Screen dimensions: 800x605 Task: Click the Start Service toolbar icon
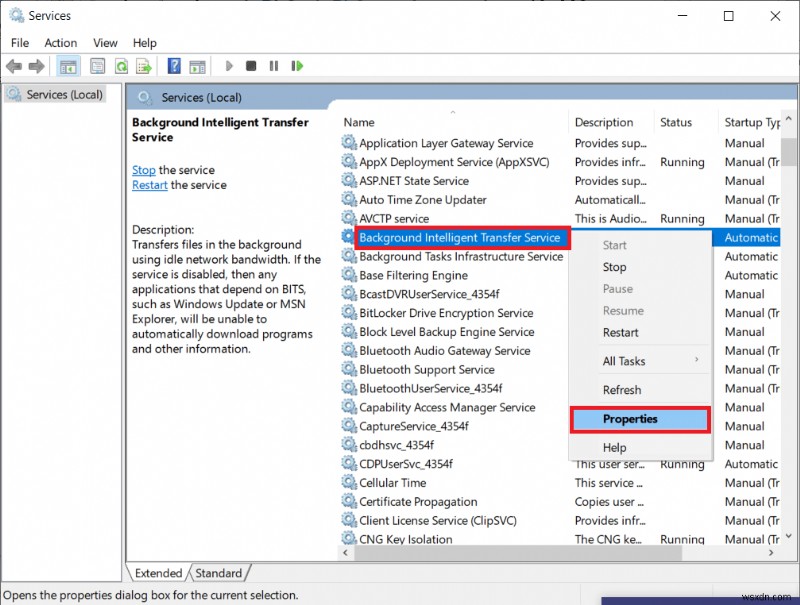(228, 66)
